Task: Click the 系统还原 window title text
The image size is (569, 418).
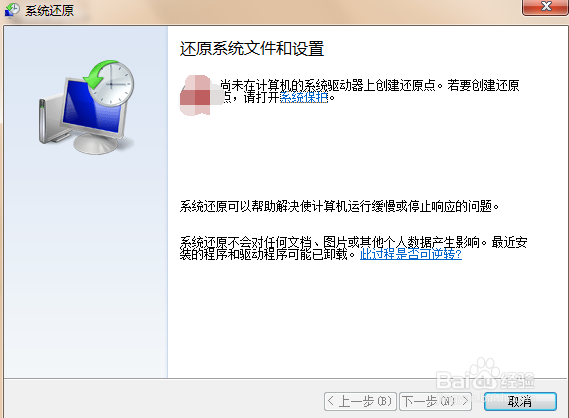Action: click(x=49, y=10)
